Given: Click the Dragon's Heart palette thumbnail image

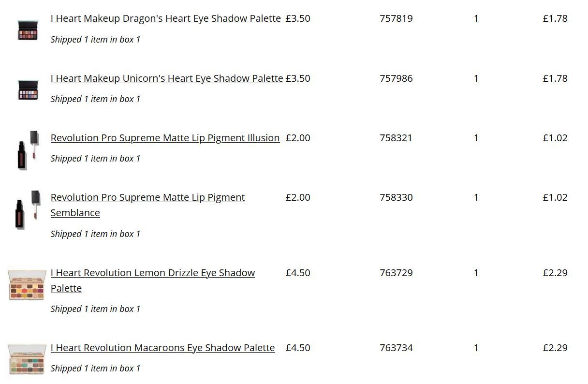Looking at the screenshot, I should click(x=28, y=30).
